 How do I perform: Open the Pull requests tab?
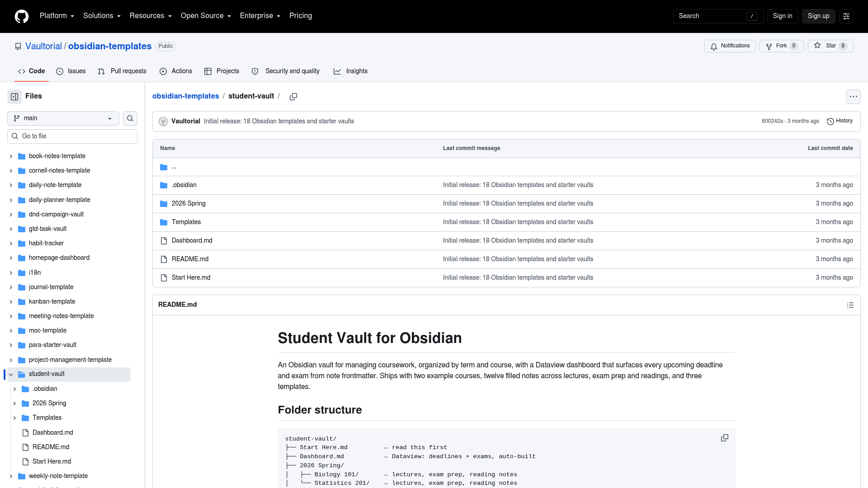point(122,71)
